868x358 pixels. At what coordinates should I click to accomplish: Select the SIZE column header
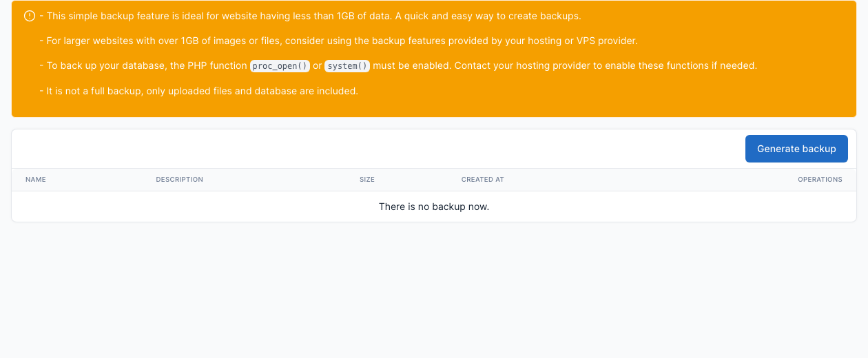367,180
